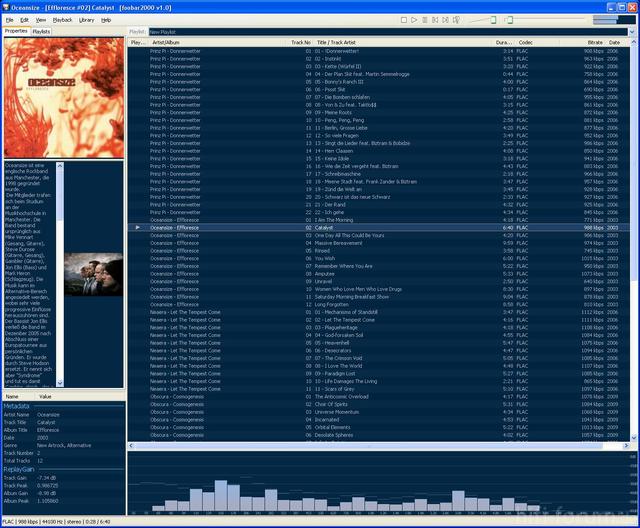Select track The Anticosmic Overload
Image resolution: width=640 pixels, height=528 pixels.
click(x=379, y=397)
